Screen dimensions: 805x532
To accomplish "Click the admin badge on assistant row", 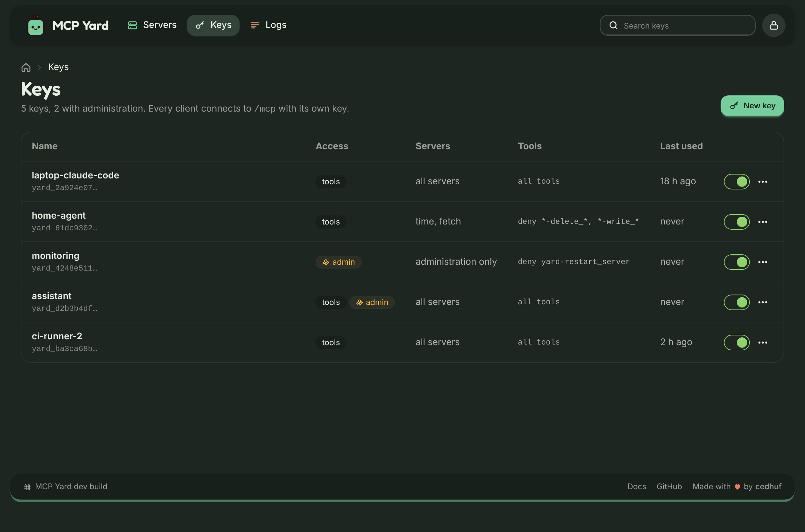I will [372, 302].
